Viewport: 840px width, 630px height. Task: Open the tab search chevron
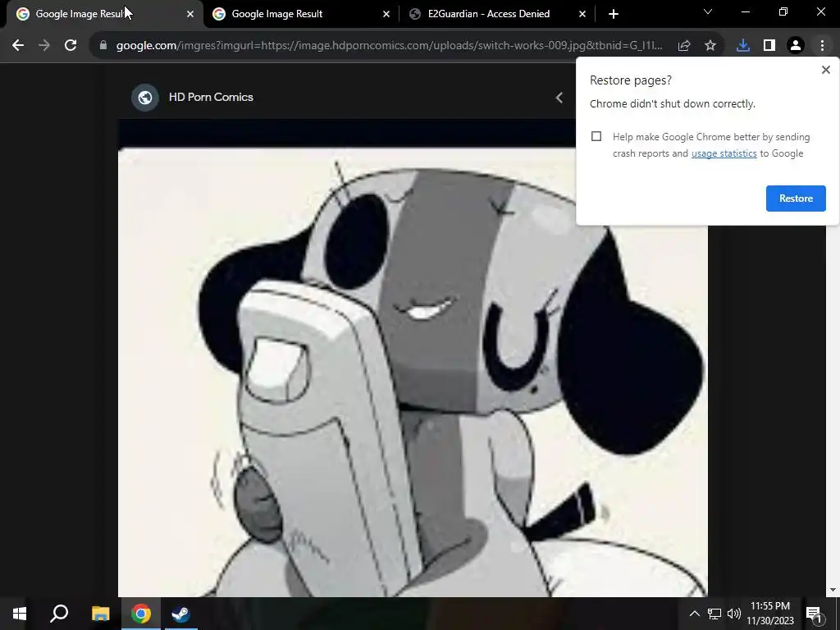point(708,11)
